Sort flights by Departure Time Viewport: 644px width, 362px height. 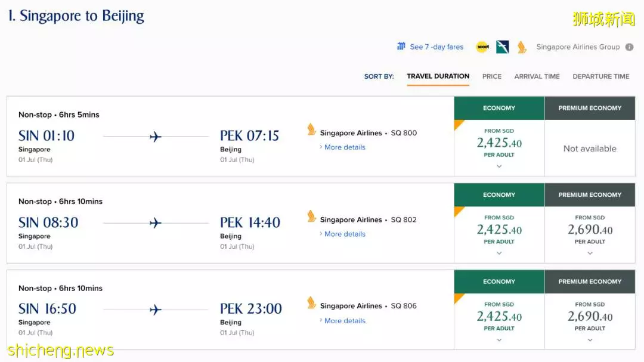click(601, 76)
